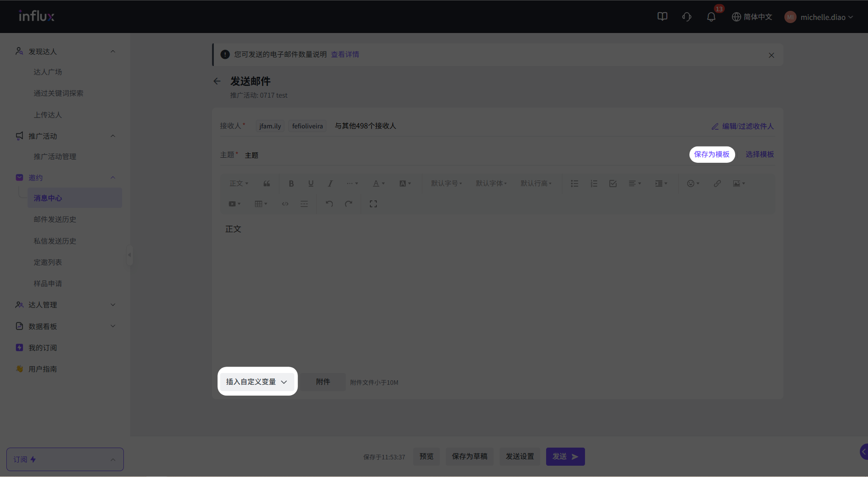Open the notifications bell
Viewport: 868px width, 477px height.
coord(711,17)
